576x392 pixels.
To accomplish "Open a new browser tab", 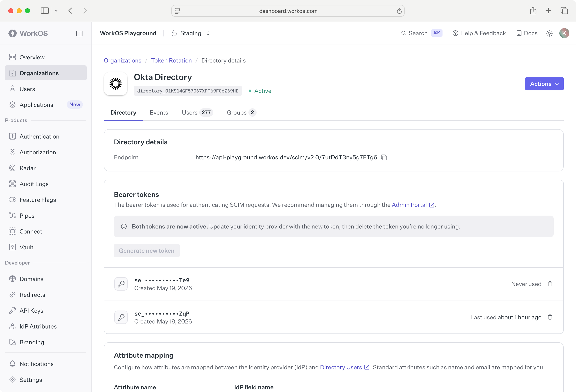I will [x=549, y=11].
